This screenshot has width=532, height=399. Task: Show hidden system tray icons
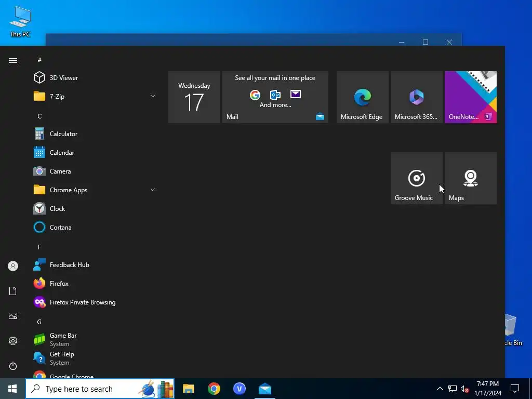click(440, 389)
